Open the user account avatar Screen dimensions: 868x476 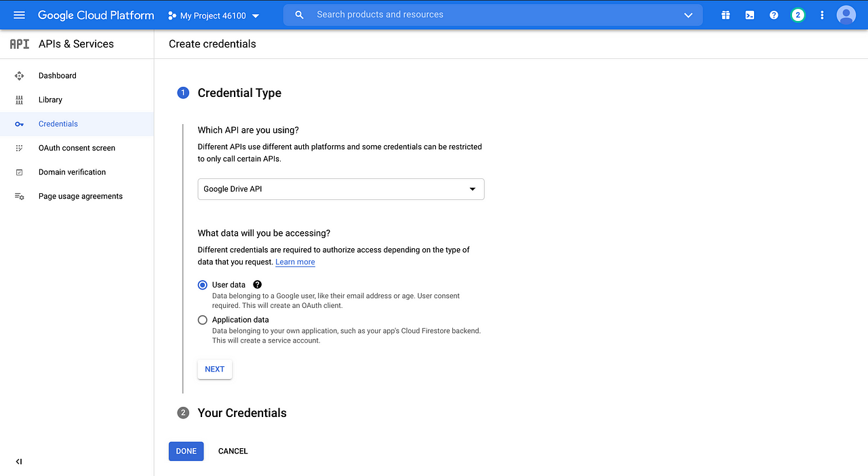[x=846, y=15]
